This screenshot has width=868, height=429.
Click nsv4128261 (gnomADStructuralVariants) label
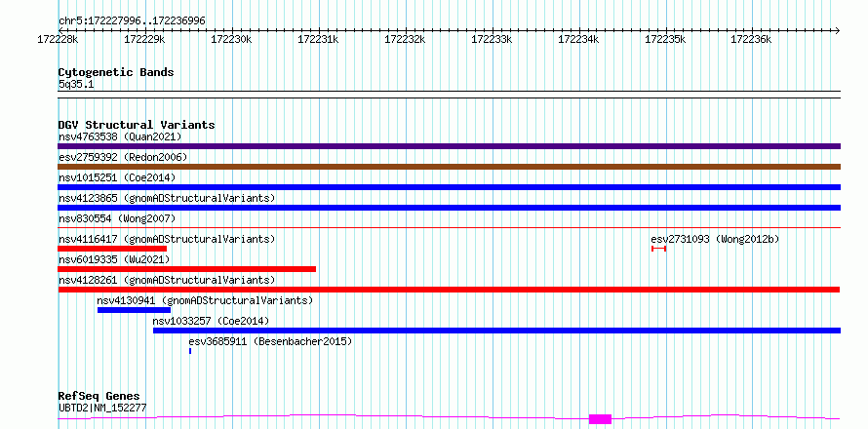tap(167, 280)
